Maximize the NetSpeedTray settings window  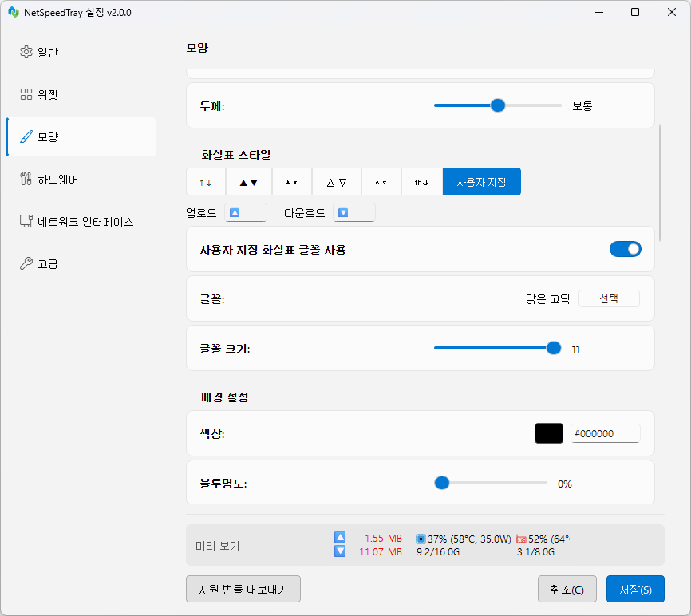(x=635, y=12)
